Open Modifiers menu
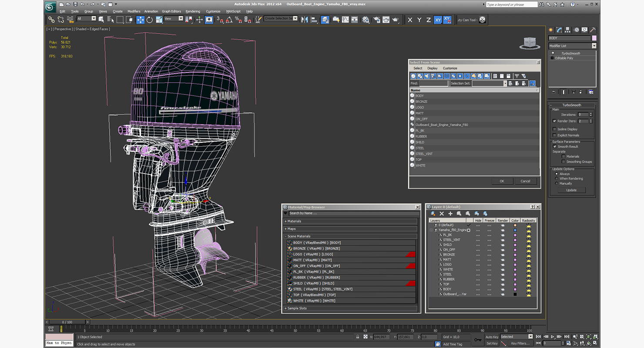The height and width of the screenshot is (348, 644). tap(134, 11)
